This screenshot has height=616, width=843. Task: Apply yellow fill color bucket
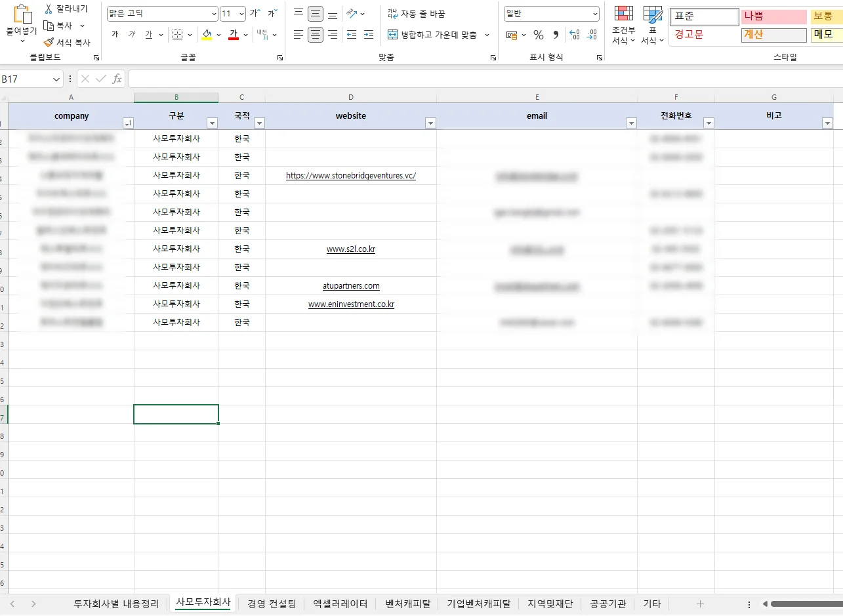207,35
